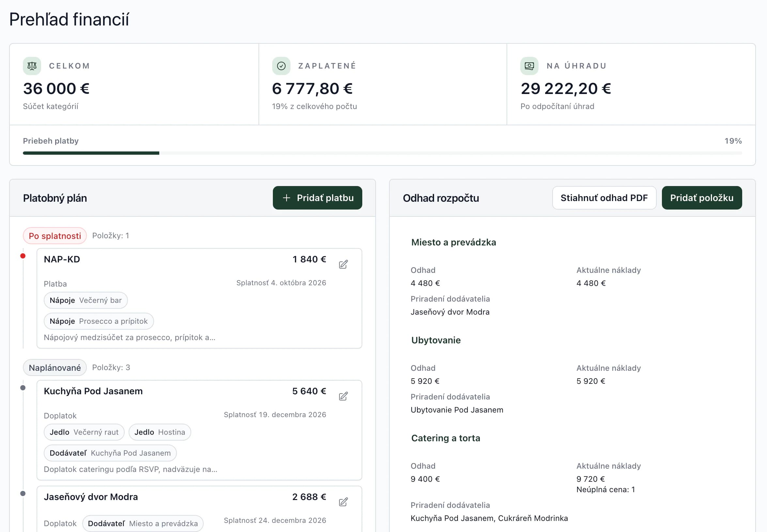Click the balance scale icon beside Celkom
The image size is (767, 532).
32,66
